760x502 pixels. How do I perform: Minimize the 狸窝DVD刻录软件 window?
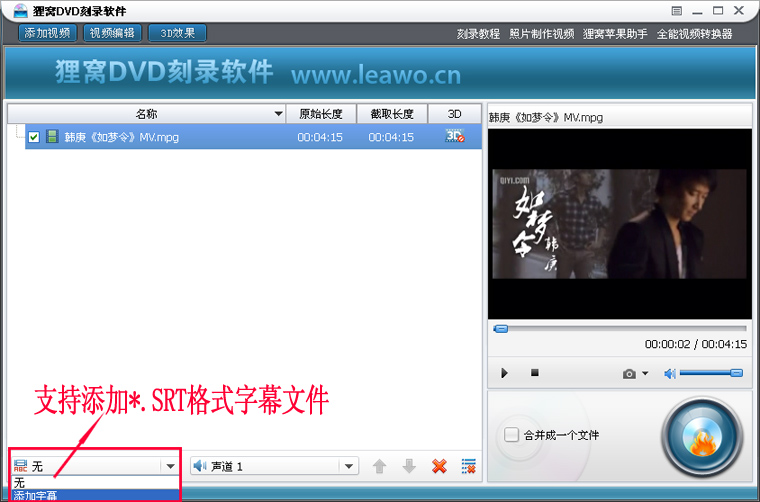[697, 11]
